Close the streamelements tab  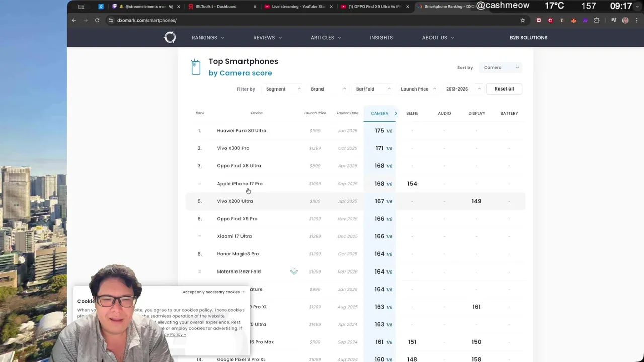point(178,7)
